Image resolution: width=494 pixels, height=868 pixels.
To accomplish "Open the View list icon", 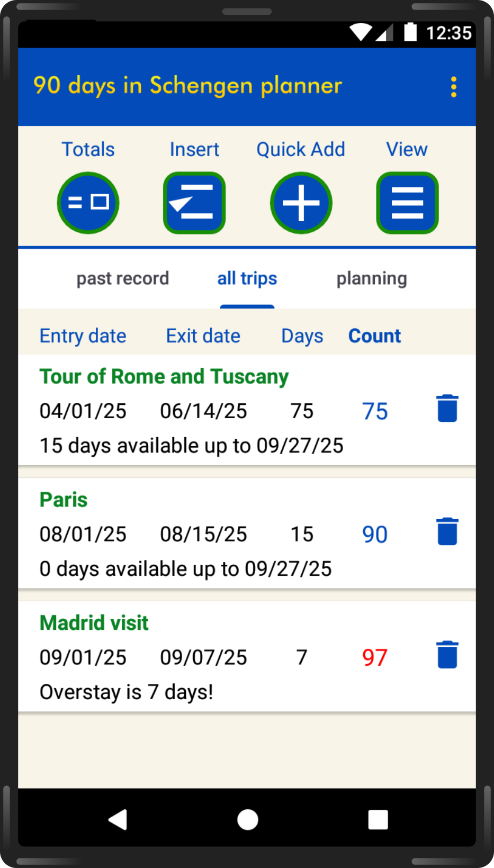I will [x=407, y=203].
